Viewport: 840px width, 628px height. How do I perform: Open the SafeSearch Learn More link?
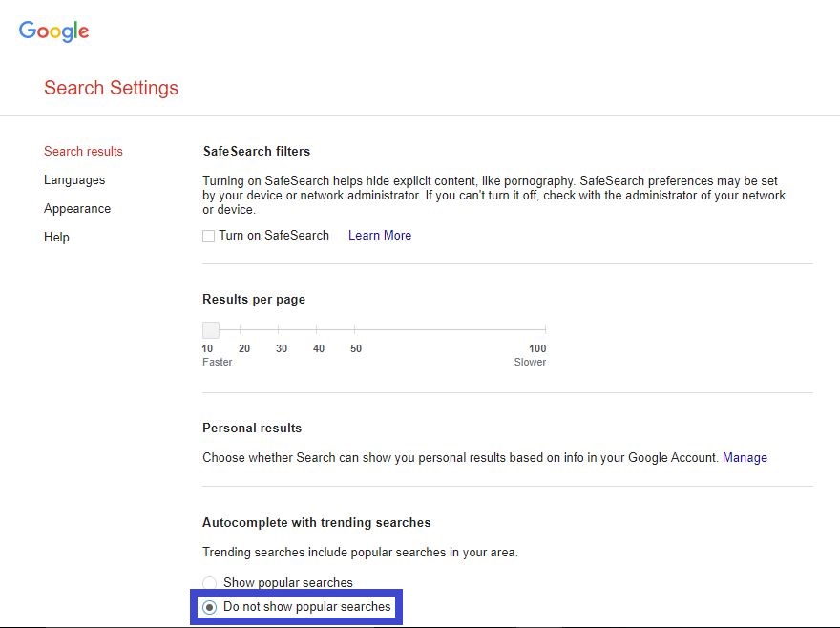point(379,235)
